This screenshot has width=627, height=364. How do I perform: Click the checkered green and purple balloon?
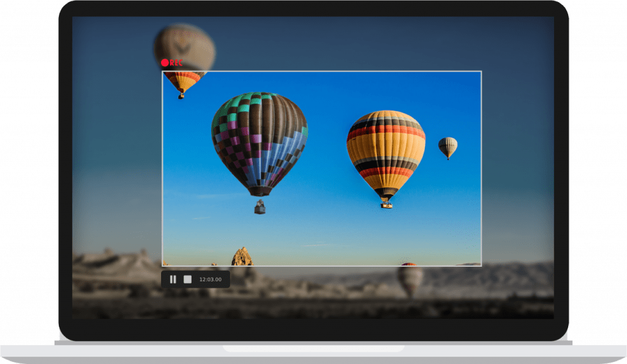[260, 143]
